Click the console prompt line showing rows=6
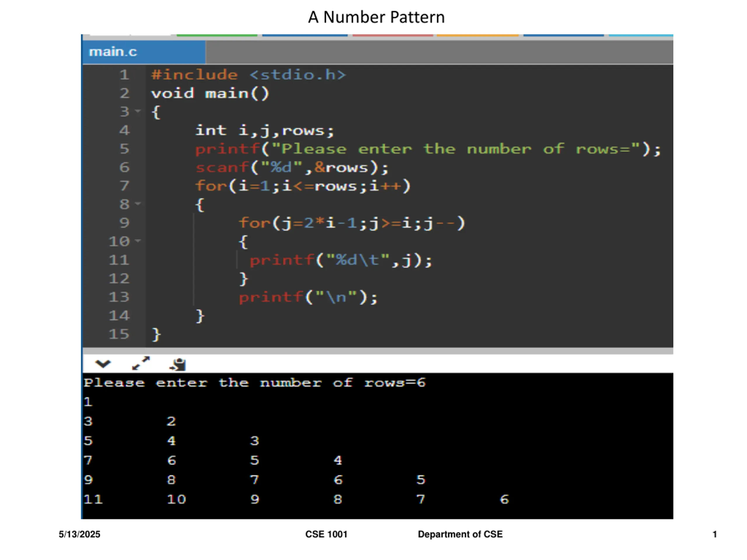This screenshot has width=747, height=560. 255,383
